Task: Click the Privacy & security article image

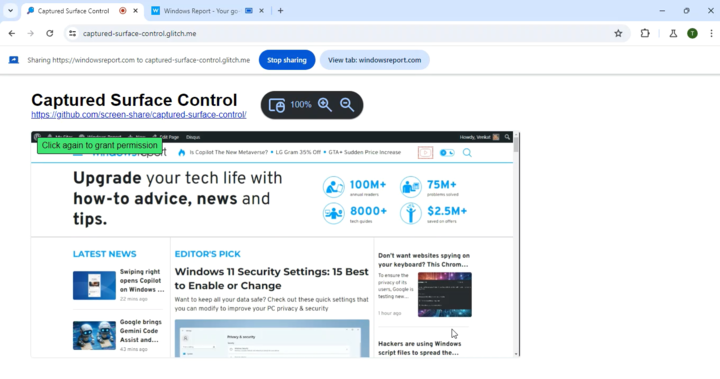Action: (272, 339)
